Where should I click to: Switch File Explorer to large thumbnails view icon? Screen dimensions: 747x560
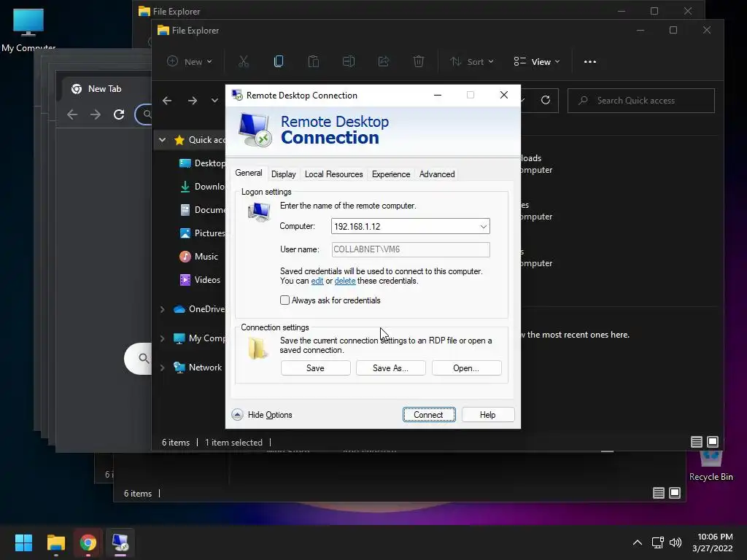tap(713, 442)
